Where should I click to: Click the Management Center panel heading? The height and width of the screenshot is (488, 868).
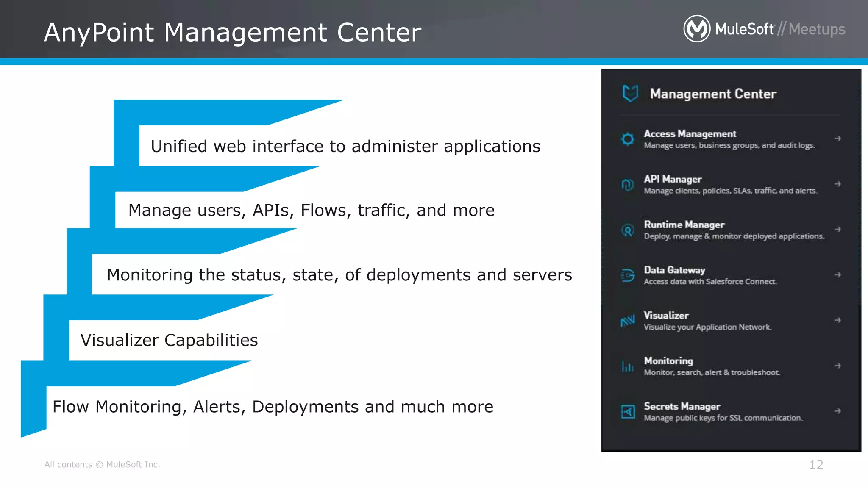coord(713,94)
